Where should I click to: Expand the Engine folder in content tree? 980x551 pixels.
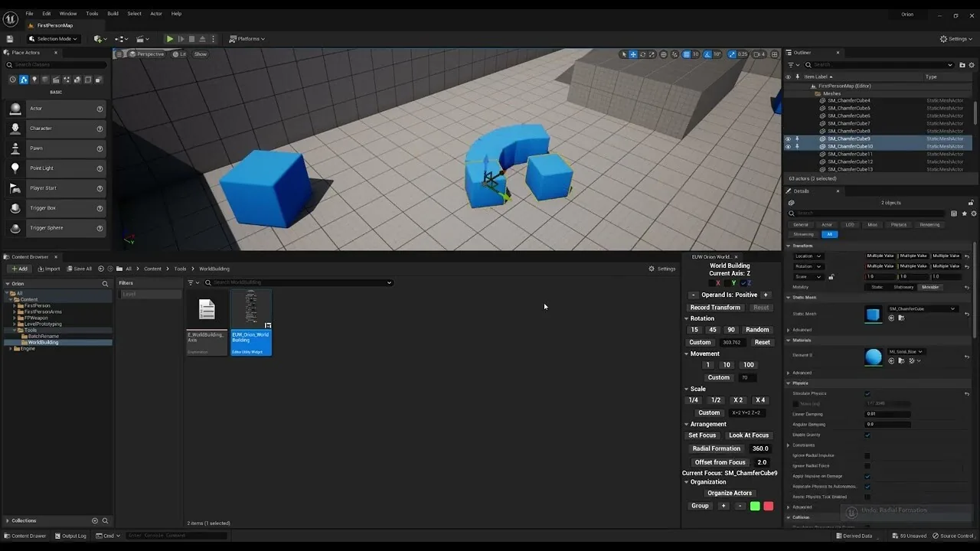click(11, 348)
